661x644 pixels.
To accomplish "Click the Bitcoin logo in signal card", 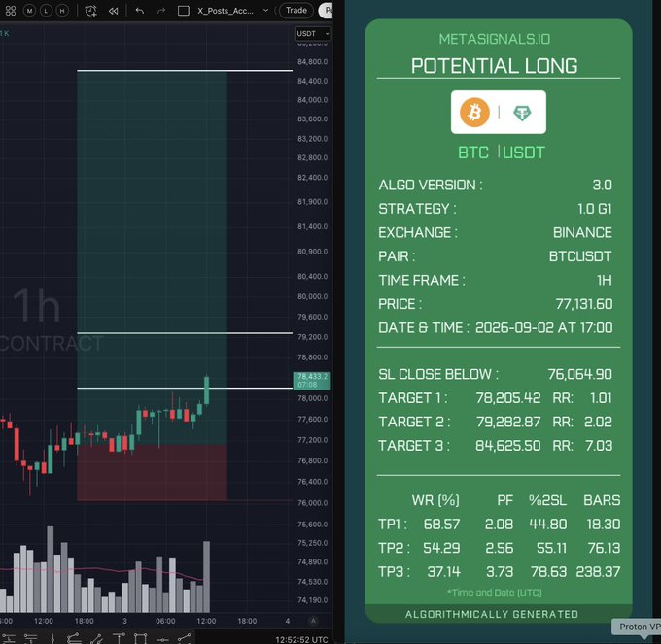I will [x=474, y=112].
